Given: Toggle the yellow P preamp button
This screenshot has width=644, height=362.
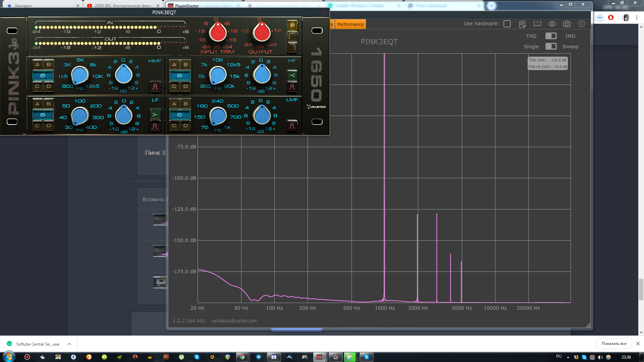Looking at the screenshot, I should [x=292, y=25].
